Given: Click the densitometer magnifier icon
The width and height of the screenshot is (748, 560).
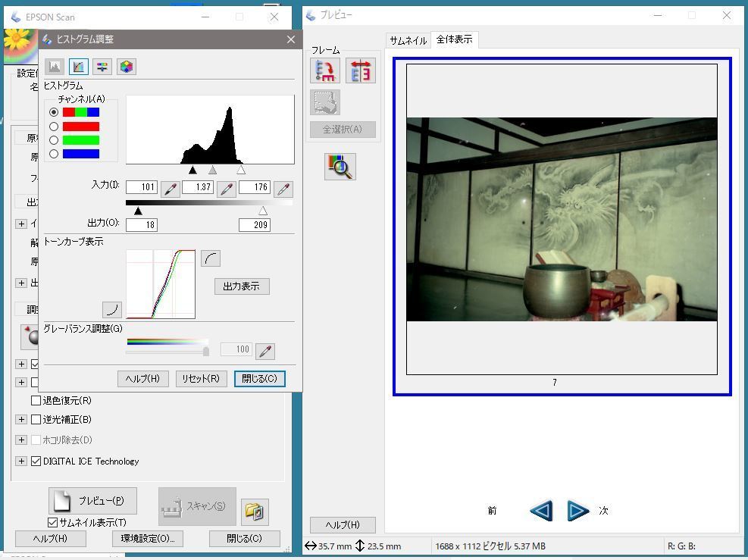Looking at the screenshot, I should pyautogui.click(x=340, y=167).
